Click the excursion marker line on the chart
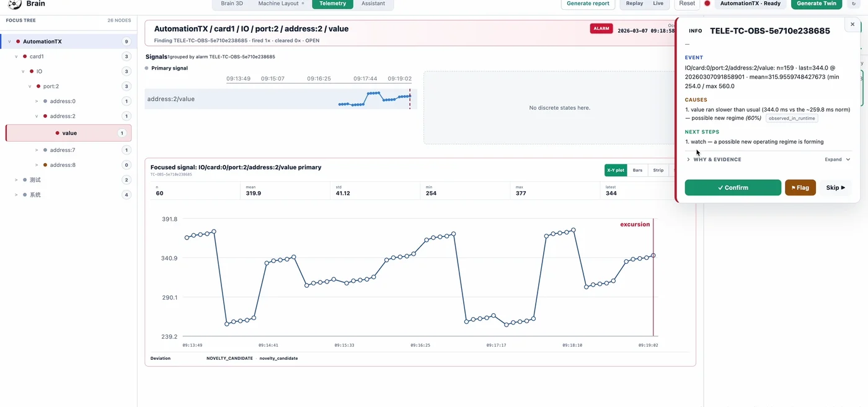This screenshot has width=868, height=407. click(653, 277)
